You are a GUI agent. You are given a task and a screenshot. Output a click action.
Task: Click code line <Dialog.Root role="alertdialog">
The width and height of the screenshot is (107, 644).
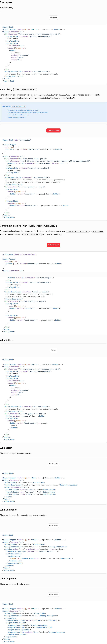pos(17,140)
